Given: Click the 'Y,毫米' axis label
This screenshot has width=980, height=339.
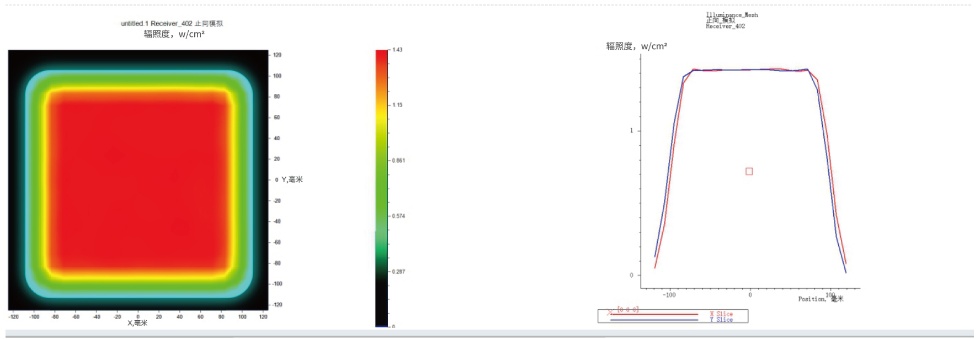Looking at the screenshot, I should click(x=292, y=179).
